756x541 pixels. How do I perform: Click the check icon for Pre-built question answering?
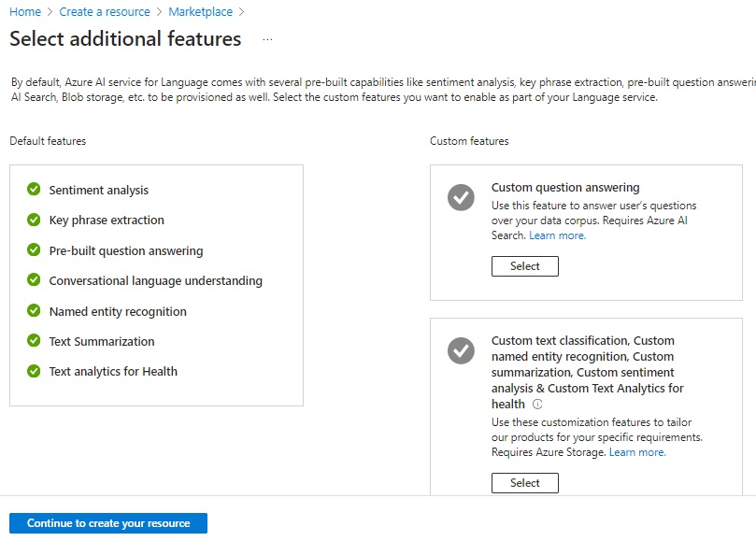click(x=34, y=250)
